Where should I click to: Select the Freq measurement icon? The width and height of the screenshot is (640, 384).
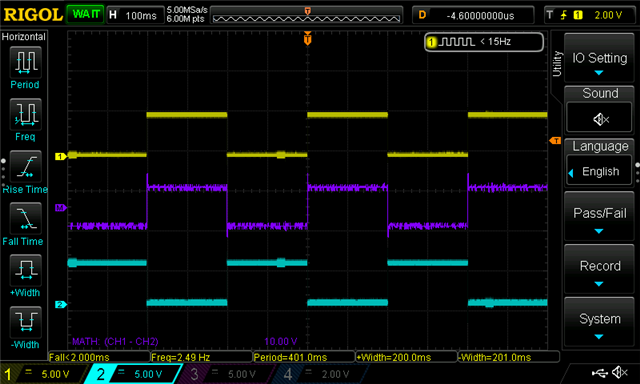point(25,114)
